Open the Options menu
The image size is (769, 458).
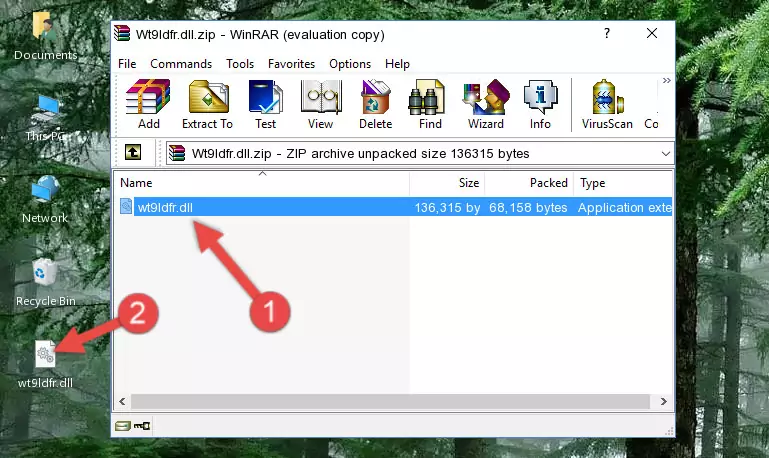[350, 64]
